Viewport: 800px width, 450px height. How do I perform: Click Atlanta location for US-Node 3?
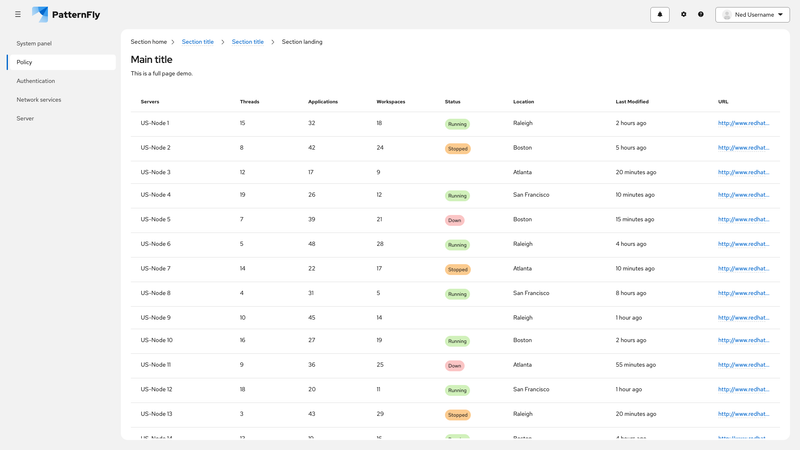[522, 172]
